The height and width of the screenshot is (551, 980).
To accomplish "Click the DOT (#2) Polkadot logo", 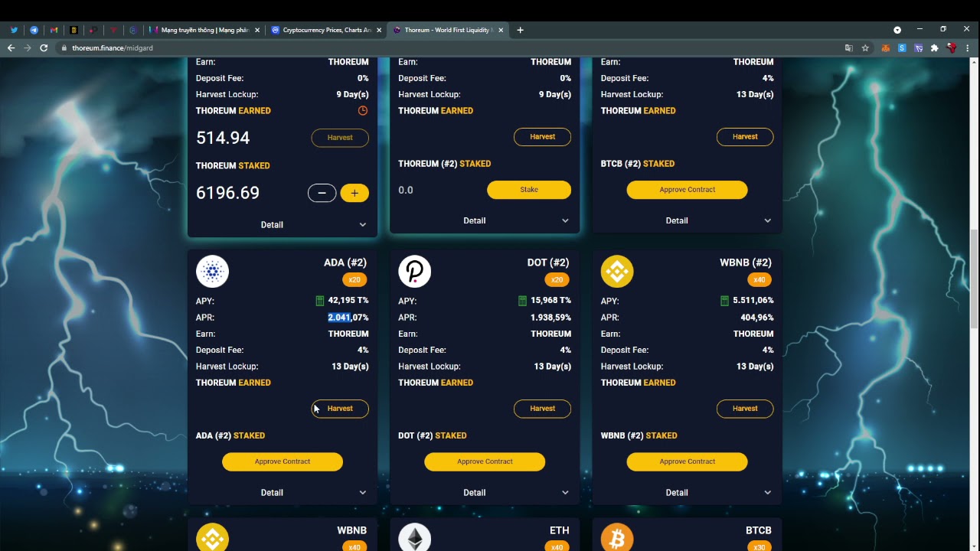I will (x=415, y=272).
